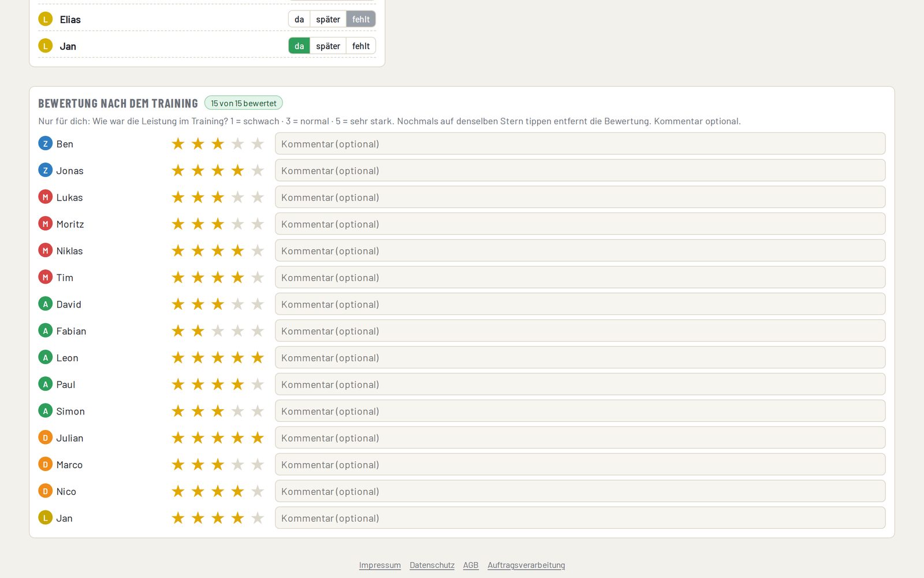The height and width of the screenshot is (578, 924).
Task: Set Jan's attendance to 'später'
Action: [x=328, y=46]
